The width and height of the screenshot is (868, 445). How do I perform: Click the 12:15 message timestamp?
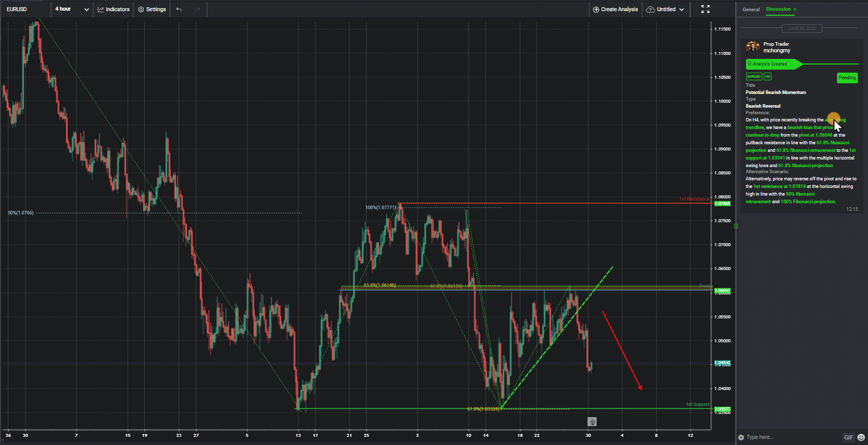(x=852, y=209)
